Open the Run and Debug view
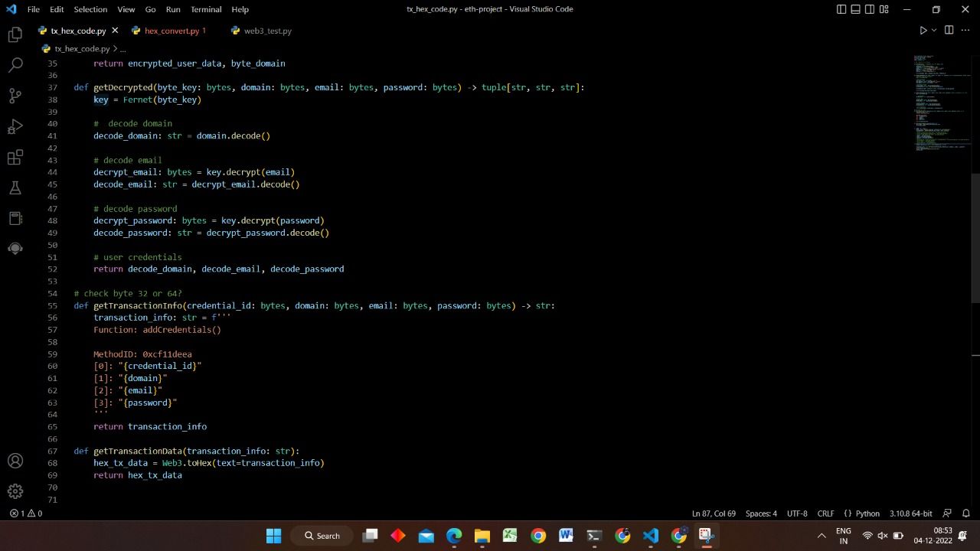Viewport: 980px width, 551px height. click(x=15, y=126)
